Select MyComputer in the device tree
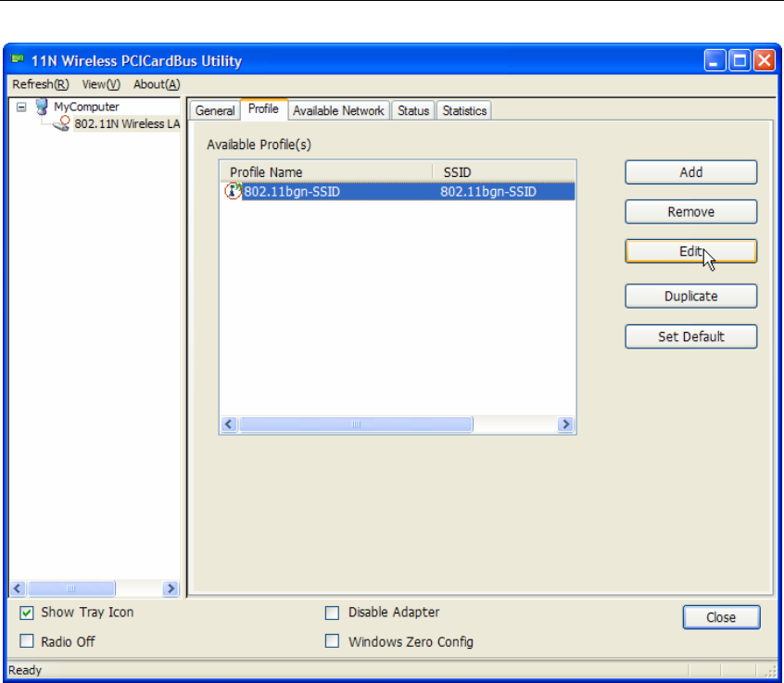 click(86, 107)
